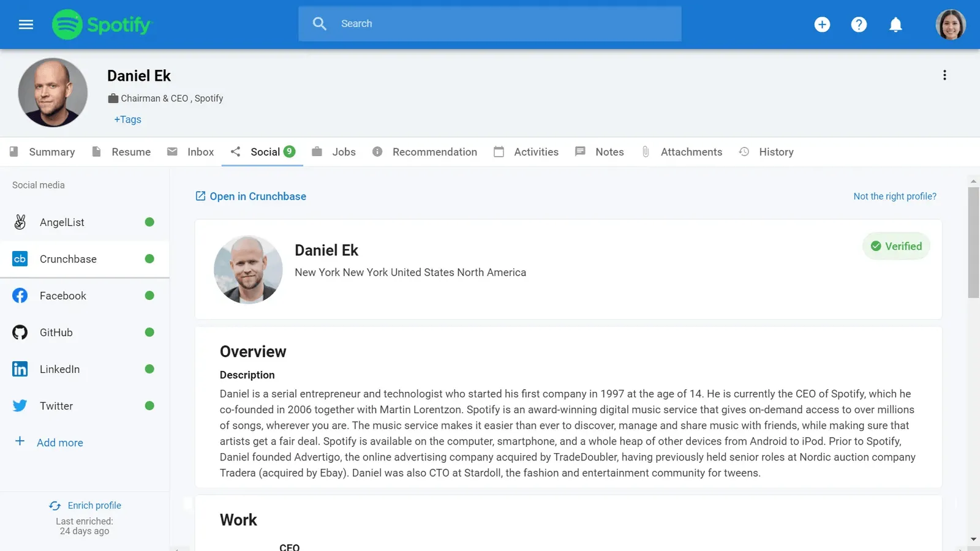
Task: Toggle the Verified badge on the profile card
Action: 896,246
